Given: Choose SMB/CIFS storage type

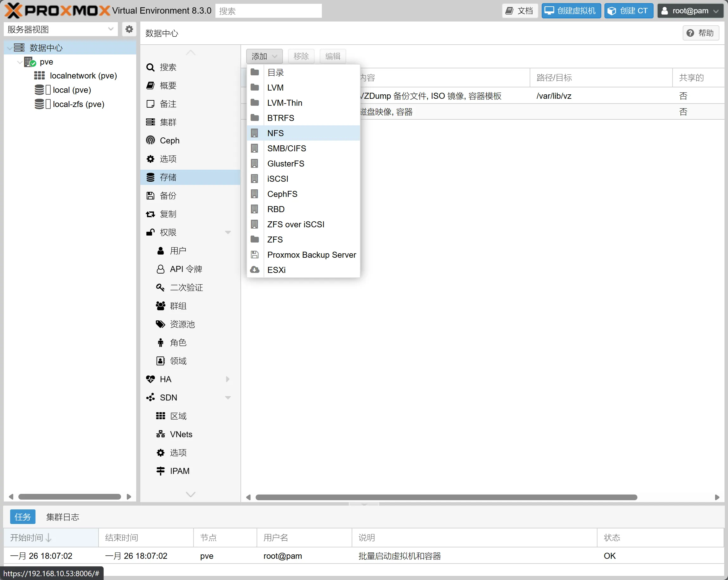Looking at the screenshot, I should pyautogui.click(x=286, y=148).
